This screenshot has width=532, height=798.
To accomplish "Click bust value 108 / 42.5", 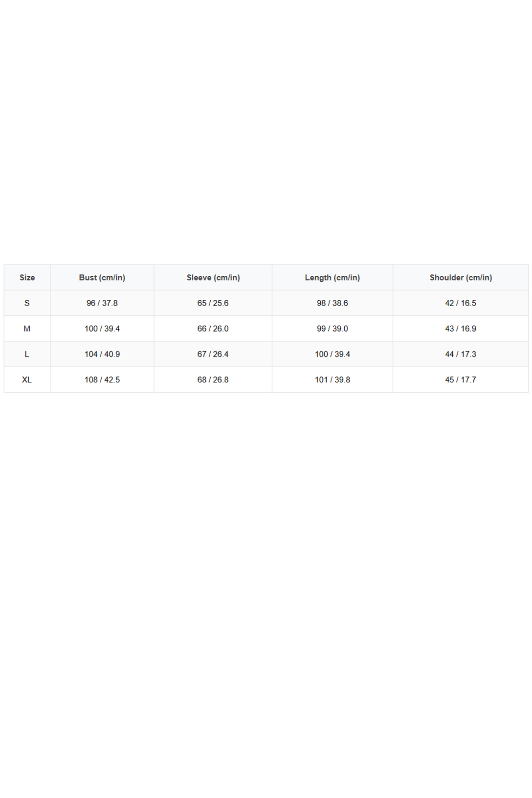I will click(x=102, y=379).
